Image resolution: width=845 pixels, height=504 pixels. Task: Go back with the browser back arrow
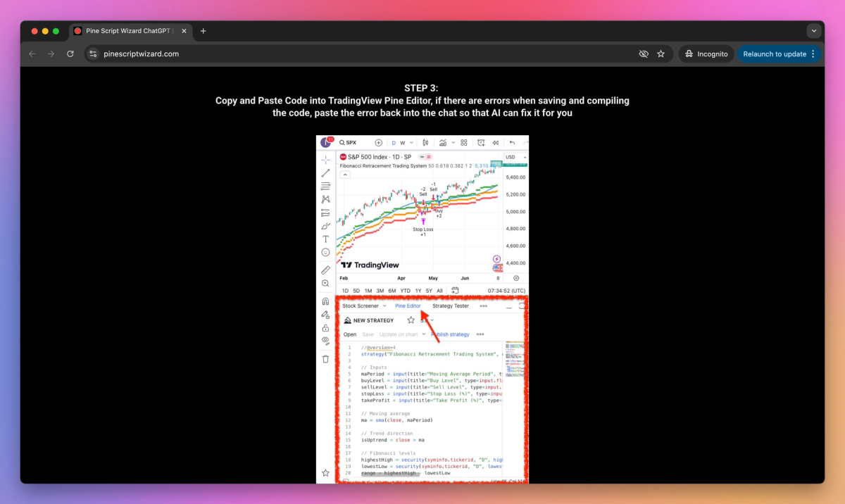(x=32, y=53)
